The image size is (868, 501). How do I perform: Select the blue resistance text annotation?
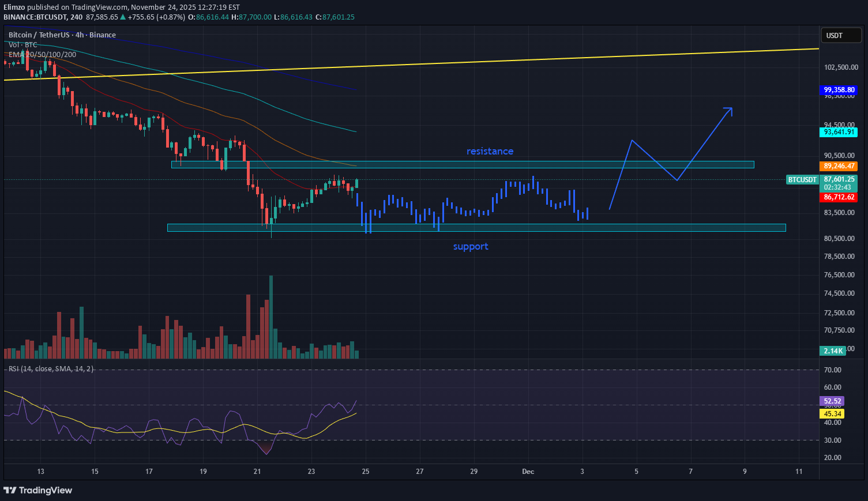[x=489, y=151]
